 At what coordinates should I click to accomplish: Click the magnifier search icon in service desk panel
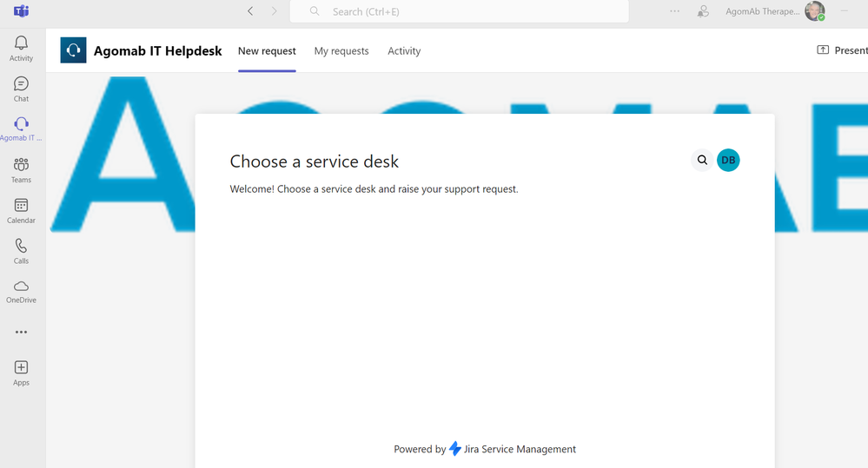coord(702,160)
